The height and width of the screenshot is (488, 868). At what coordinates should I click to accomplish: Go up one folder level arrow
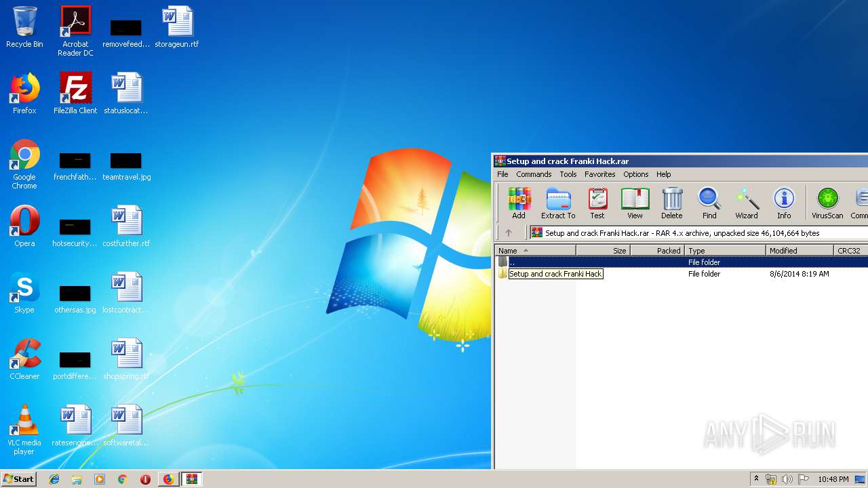tap(509, 232)
